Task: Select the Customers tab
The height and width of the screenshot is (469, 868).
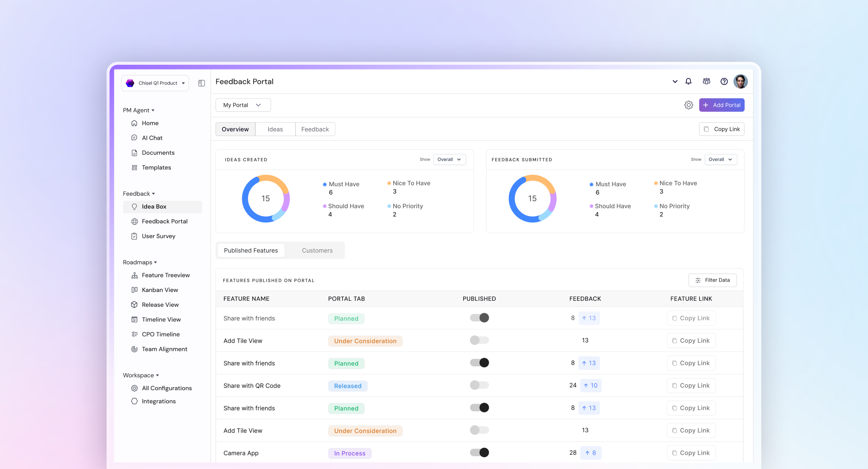Action: (x=317, y=250)
